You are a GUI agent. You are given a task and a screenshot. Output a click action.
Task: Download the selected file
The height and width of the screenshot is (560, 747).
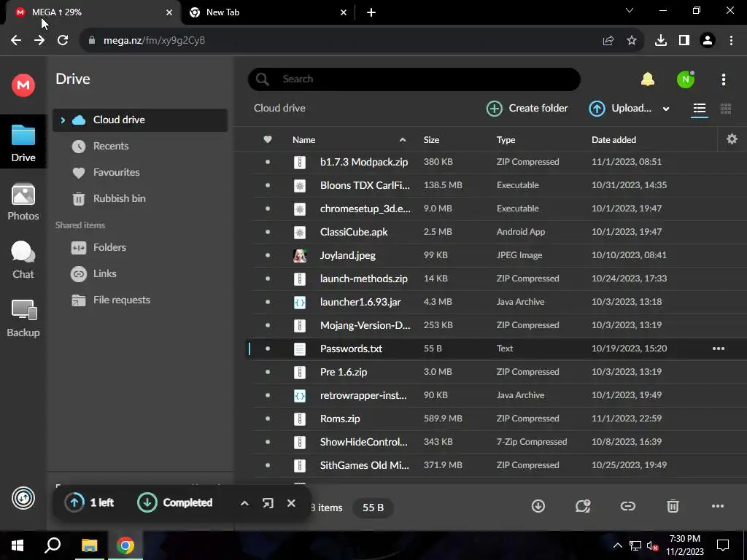(538, 506)
